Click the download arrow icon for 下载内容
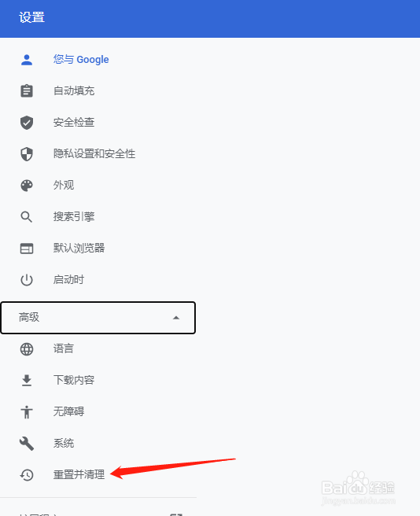 click(27, 381)
